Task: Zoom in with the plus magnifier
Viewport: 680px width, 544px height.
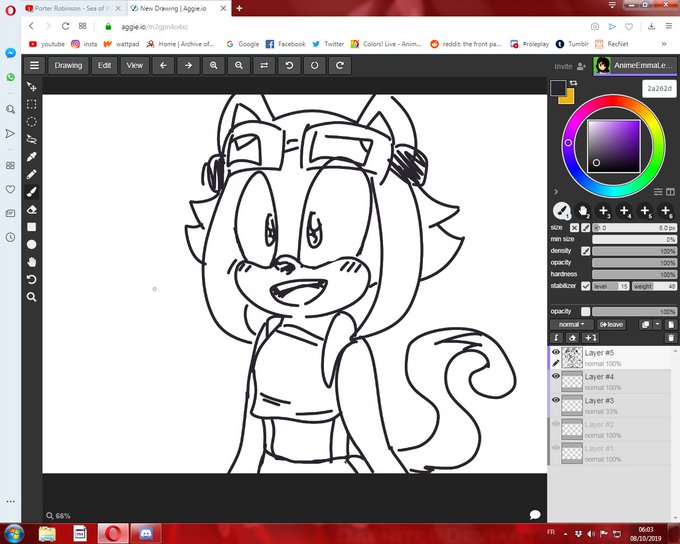Action: (213, 66)
